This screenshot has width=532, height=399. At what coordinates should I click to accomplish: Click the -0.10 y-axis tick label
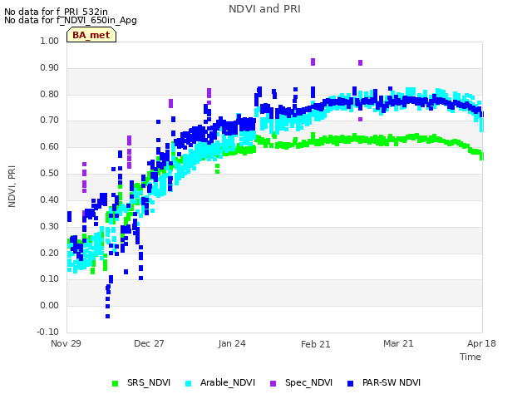point(48,332)
